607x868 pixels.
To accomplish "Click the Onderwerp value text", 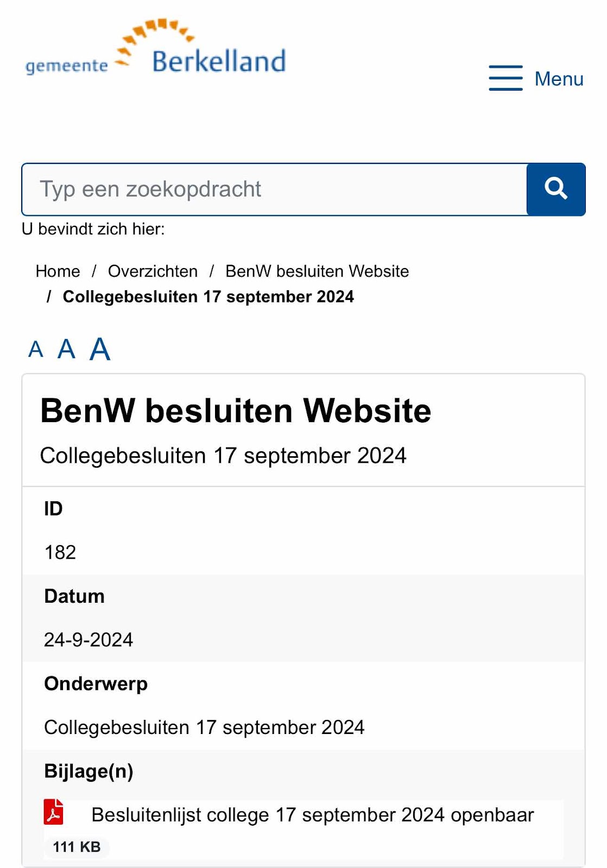I will 204,727.
